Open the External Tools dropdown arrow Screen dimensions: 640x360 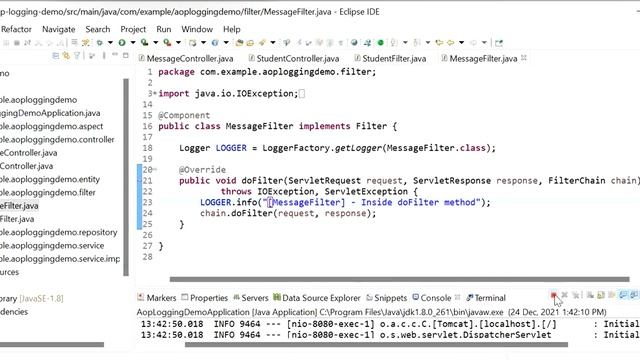coord(178,42)
